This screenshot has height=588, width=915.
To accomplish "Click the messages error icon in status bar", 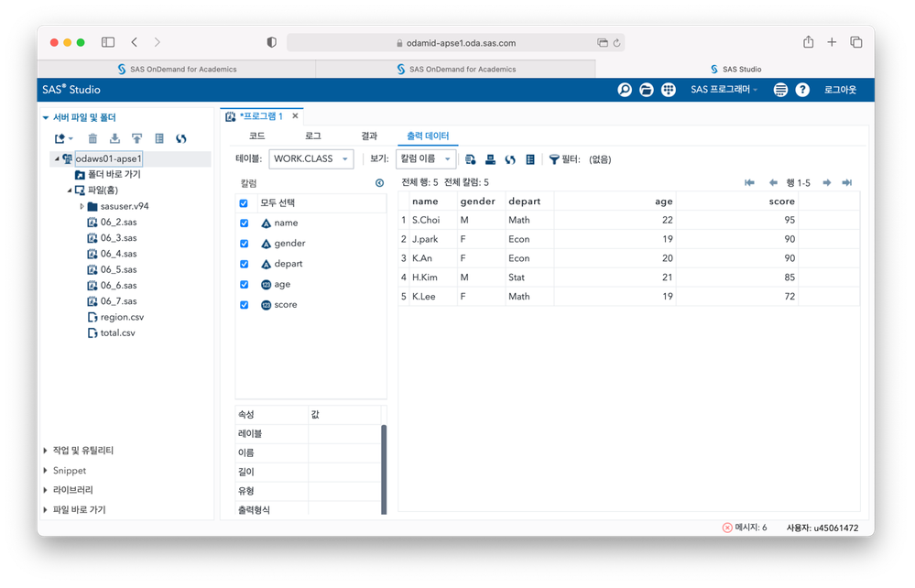I will point(727,528).
